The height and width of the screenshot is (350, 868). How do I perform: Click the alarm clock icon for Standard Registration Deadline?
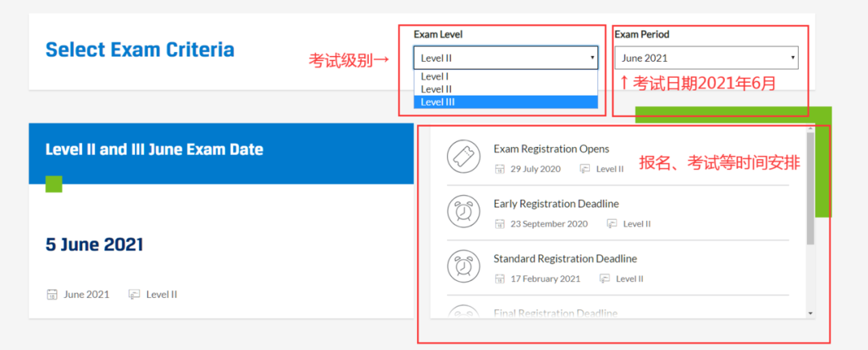(x=463, y=265)
